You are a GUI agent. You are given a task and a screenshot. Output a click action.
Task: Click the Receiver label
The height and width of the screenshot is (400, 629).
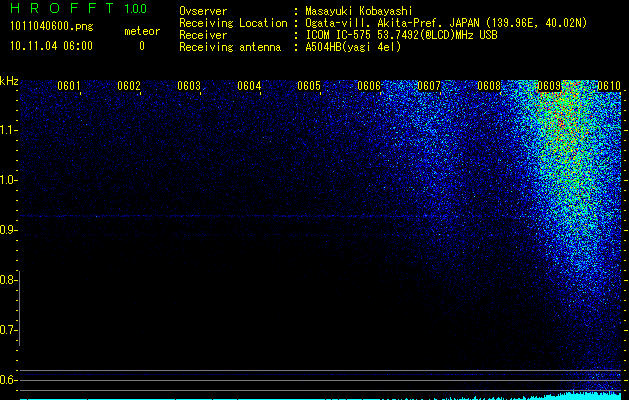coord(203,35)
